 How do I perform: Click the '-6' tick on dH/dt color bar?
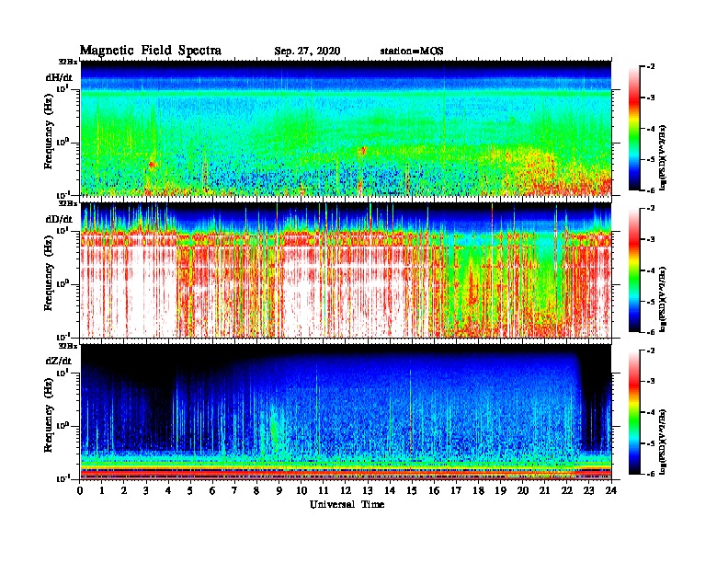click(651, 190)
